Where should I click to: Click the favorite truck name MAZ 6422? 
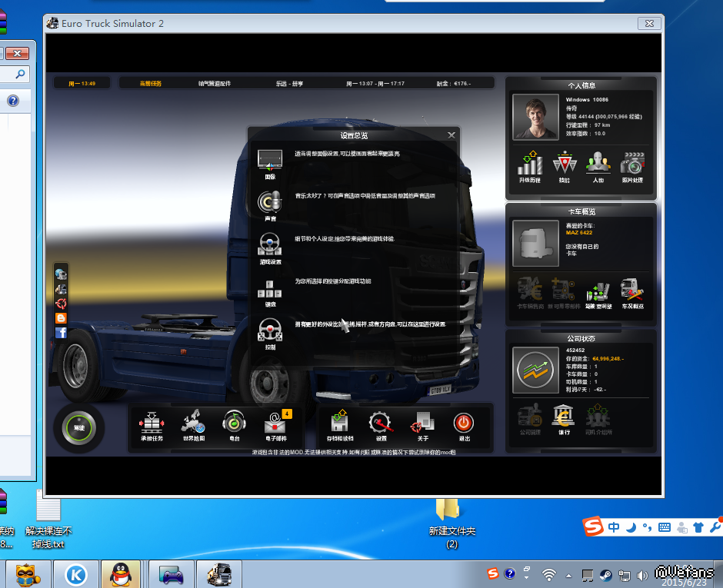point(579,233)
